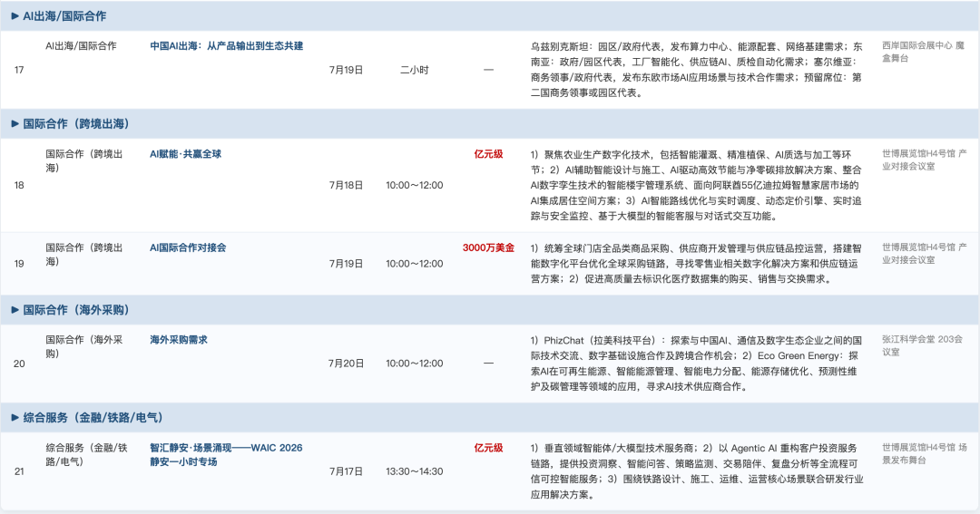Click the 7月19日 date in row 17
This screenshot has width=980, height=514.
click(x=347, y=70)
